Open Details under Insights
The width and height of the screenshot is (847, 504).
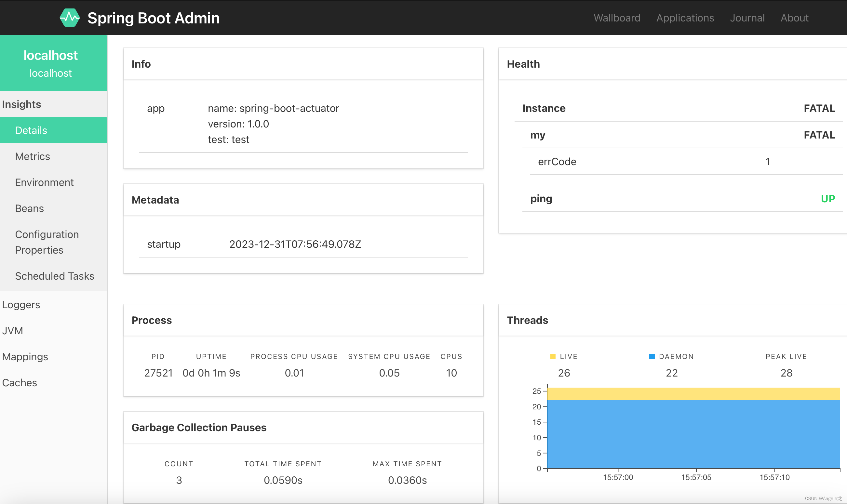point(31,130)
